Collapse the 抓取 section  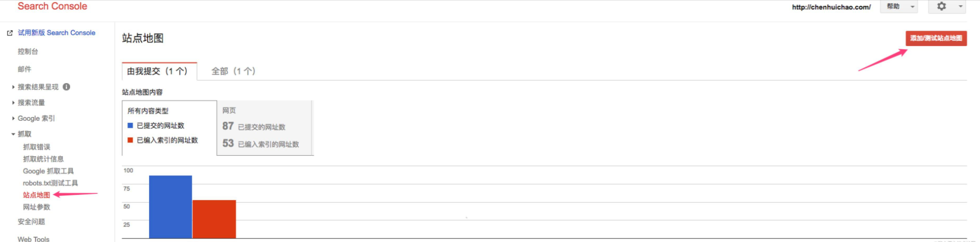click(13, 134)
